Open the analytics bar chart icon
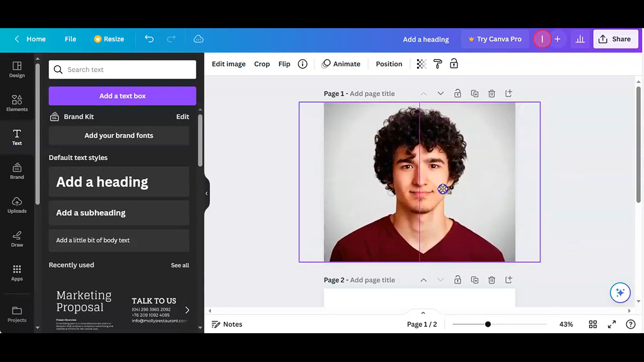The width and height of the screenshot is (644, 362). click(x=580, y=39)
